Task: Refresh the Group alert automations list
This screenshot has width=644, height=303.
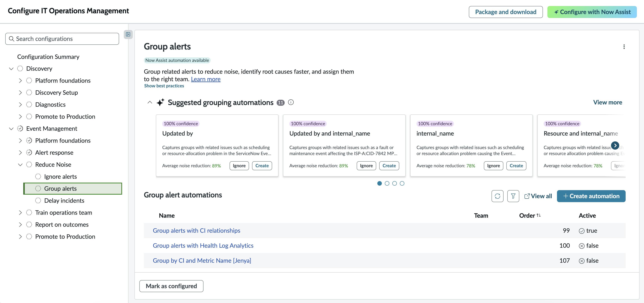Action: coord(498,196)
